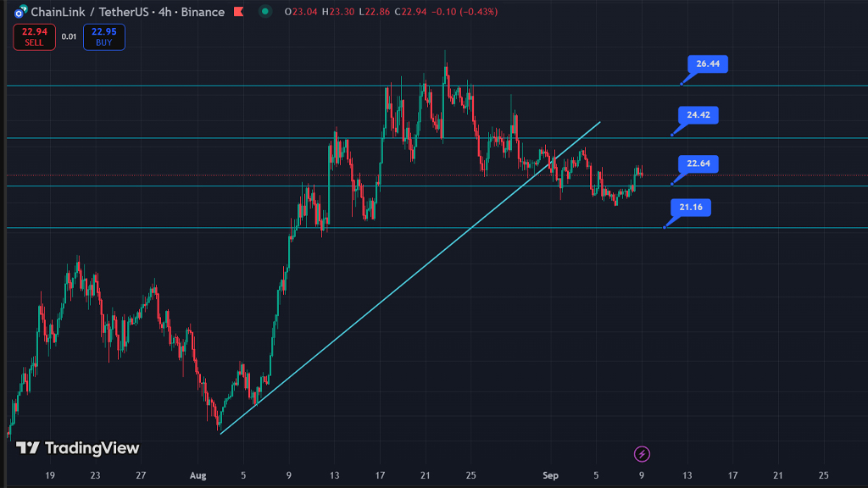Select the 24.42 price callout label

pyautogui.click(x=698, y=114)
